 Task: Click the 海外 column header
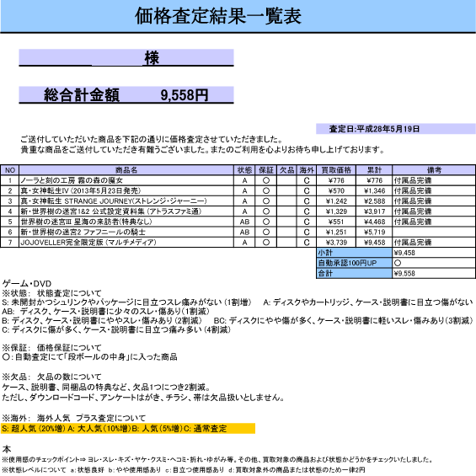pyautogui.click(x=307, y=170)
